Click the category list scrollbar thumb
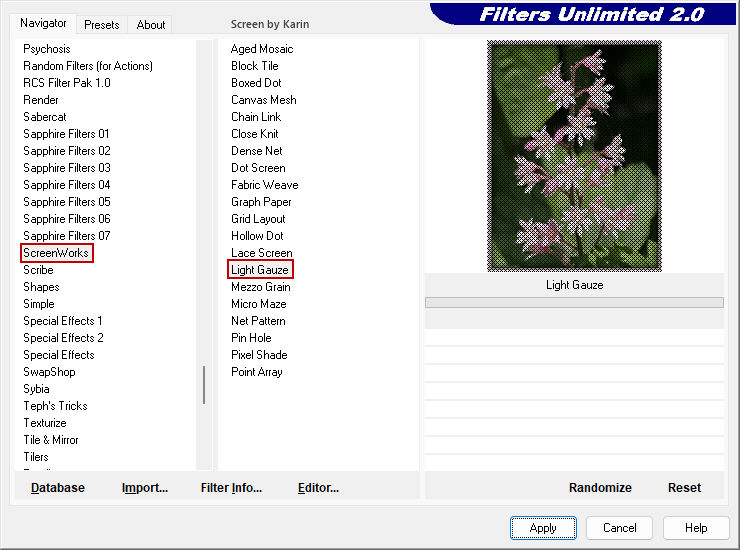 pos(204,384)
